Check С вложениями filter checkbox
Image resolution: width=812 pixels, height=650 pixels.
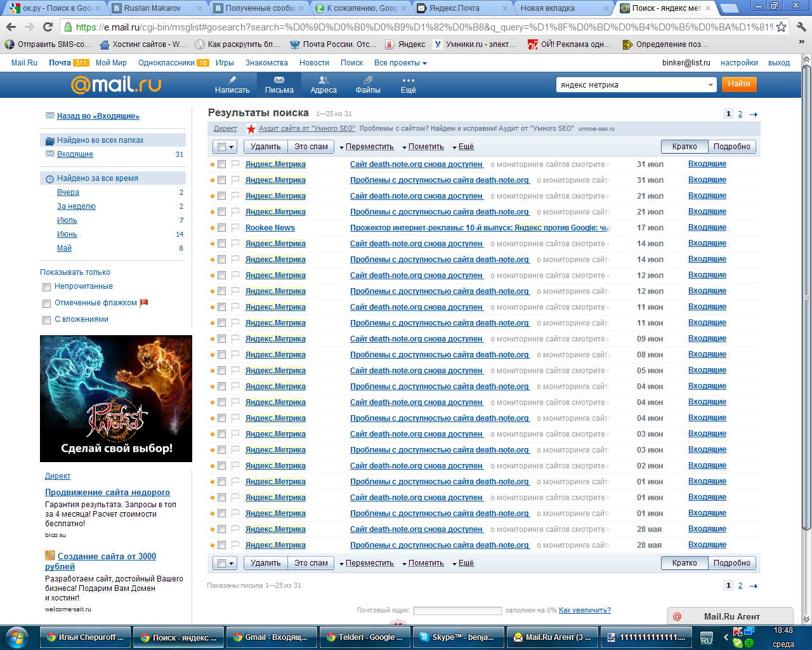click(46, 321)
